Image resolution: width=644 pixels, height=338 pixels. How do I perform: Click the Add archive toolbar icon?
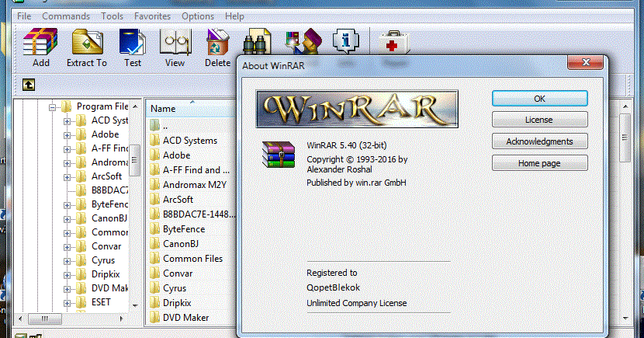tap(40, 41)
